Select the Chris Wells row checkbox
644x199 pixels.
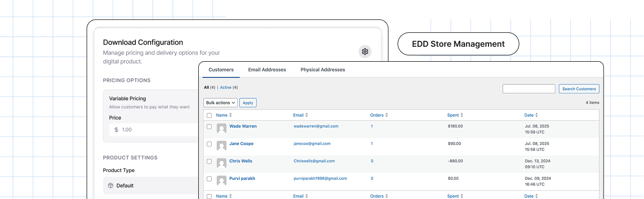point(209,161)
